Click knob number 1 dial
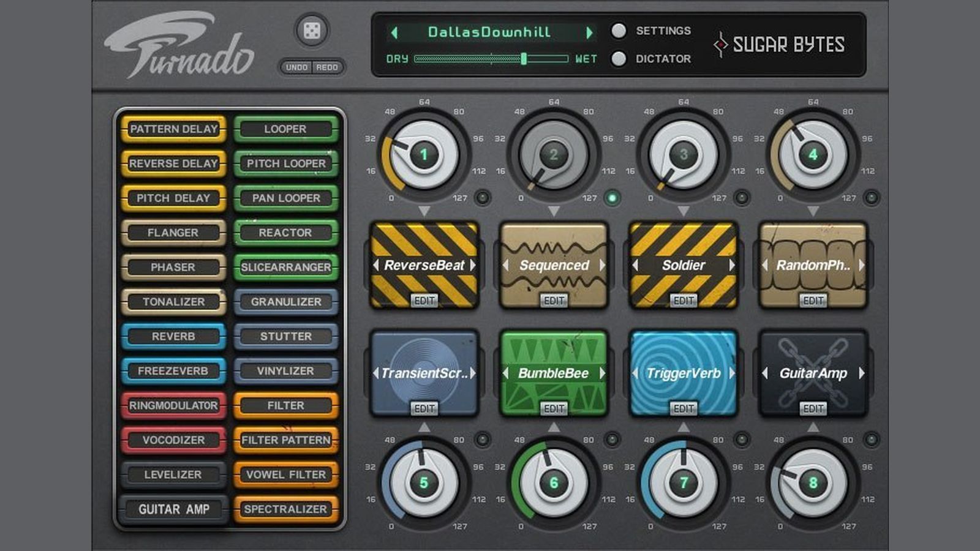Image resolution: width=980 pixels, height=551 pixels. pos(424,154)
